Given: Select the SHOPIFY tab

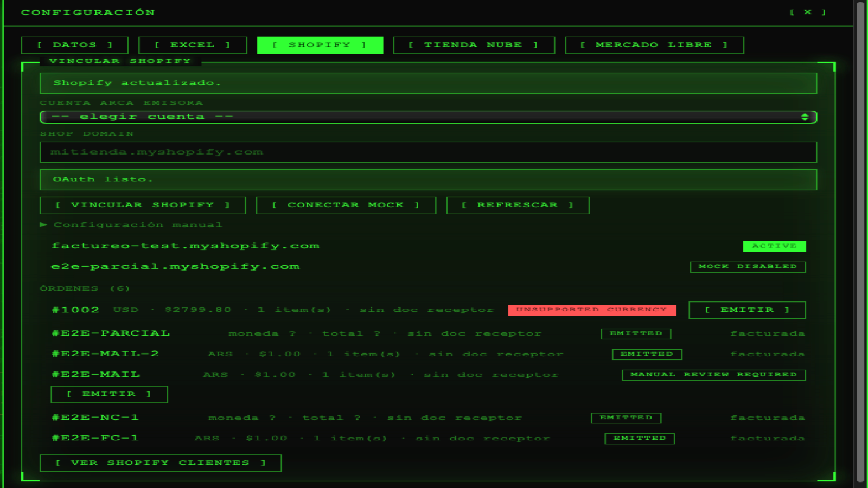Looking at the screenshot, I should point(320,45).
